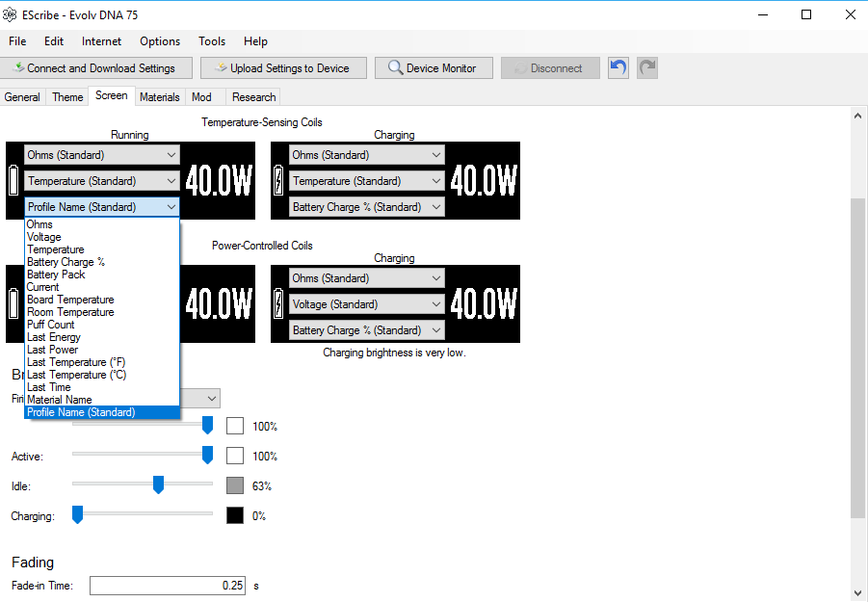
Task: Expand the Running Ohms (Standard) dropdown
Action: (x=102, y=155)
